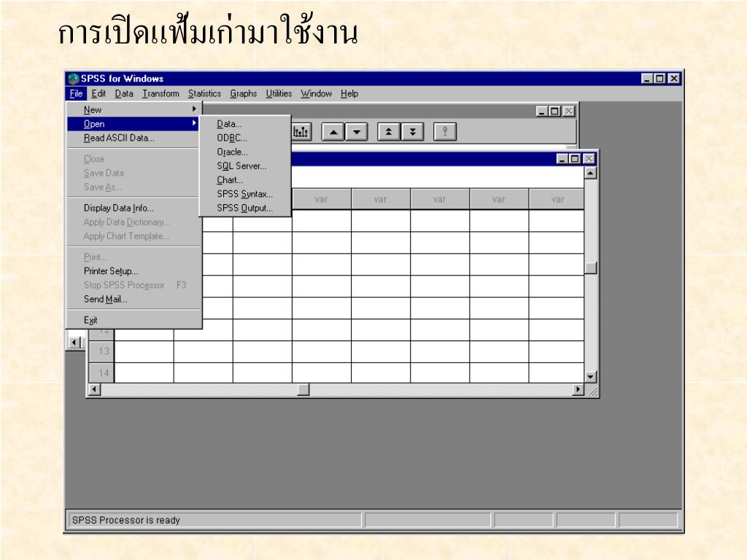The image size is (747, 560).
Task: Choose SPSS Syntax... in the Open submenu
Action: point(245,194)
